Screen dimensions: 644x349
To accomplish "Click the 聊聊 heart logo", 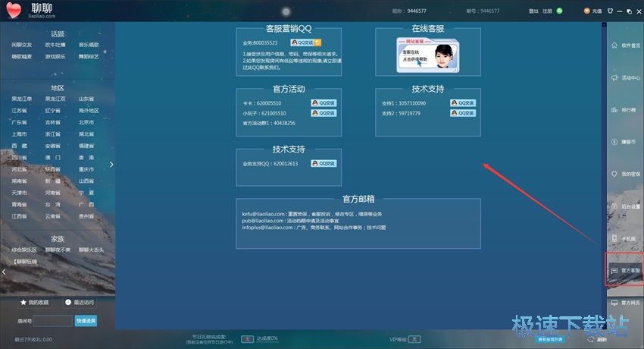I will click(x=14, y=11).
